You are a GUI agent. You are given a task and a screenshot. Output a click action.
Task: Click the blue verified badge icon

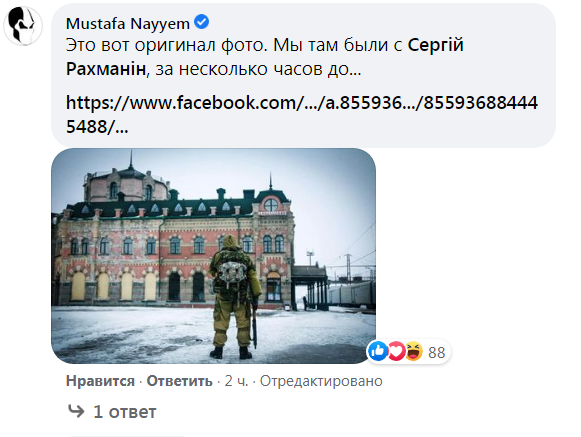tap(202, 22)
